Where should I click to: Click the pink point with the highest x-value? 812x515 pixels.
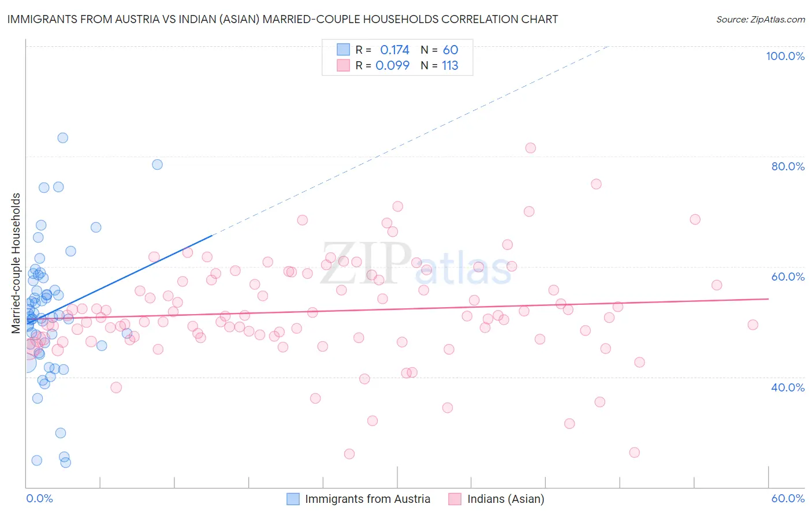click(x=753, y=324)
